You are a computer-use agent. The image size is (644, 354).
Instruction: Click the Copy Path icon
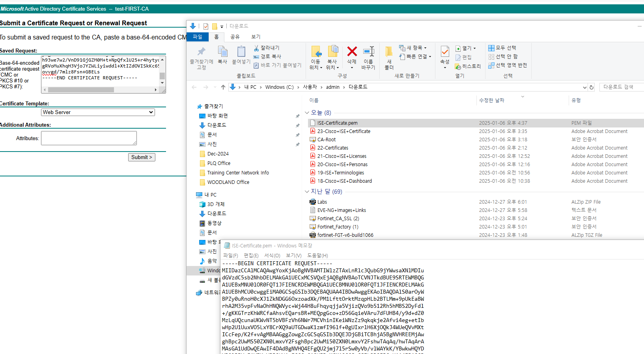[256, 56]
